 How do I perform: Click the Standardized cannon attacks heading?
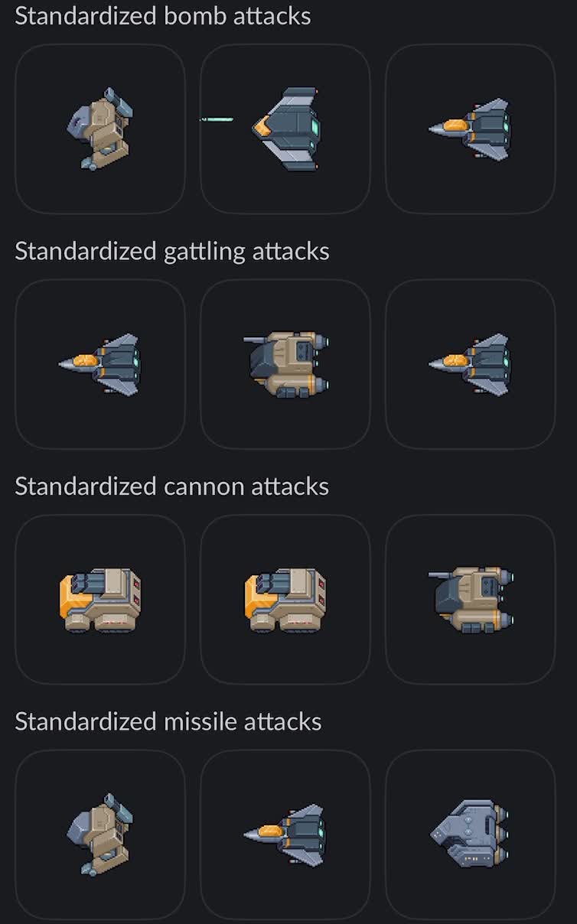click(171, 486)
